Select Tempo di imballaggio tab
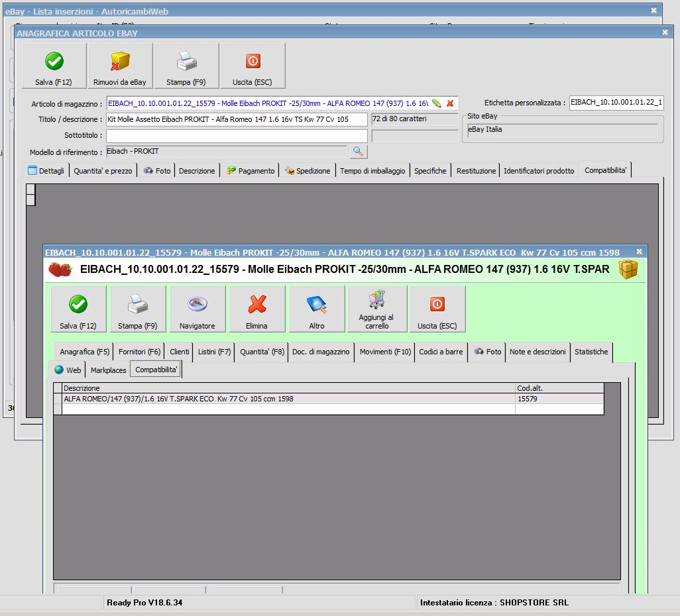Image resolution: width=680 pixels, height=616 pixels. (372, 171)
